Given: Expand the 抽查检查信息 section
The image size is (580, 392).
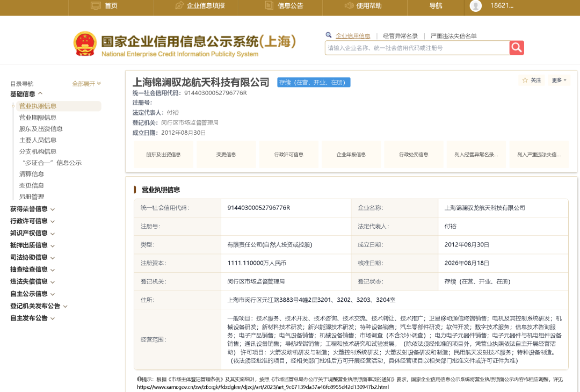Looking at the screenshot, I should [x=33, y=270].
